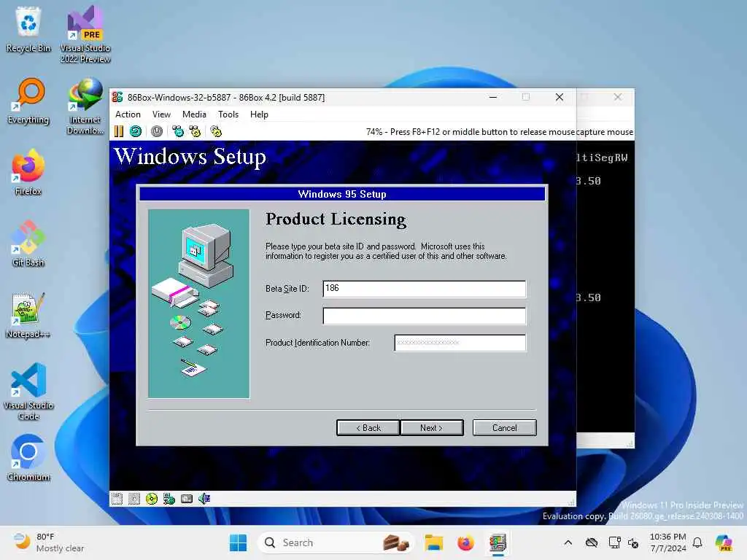
Task: Open the View menu
Action: [x=161, y=114]
